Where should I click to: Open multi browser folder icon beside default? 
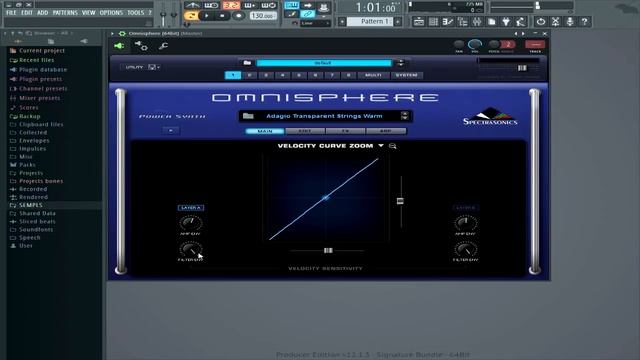247,63
